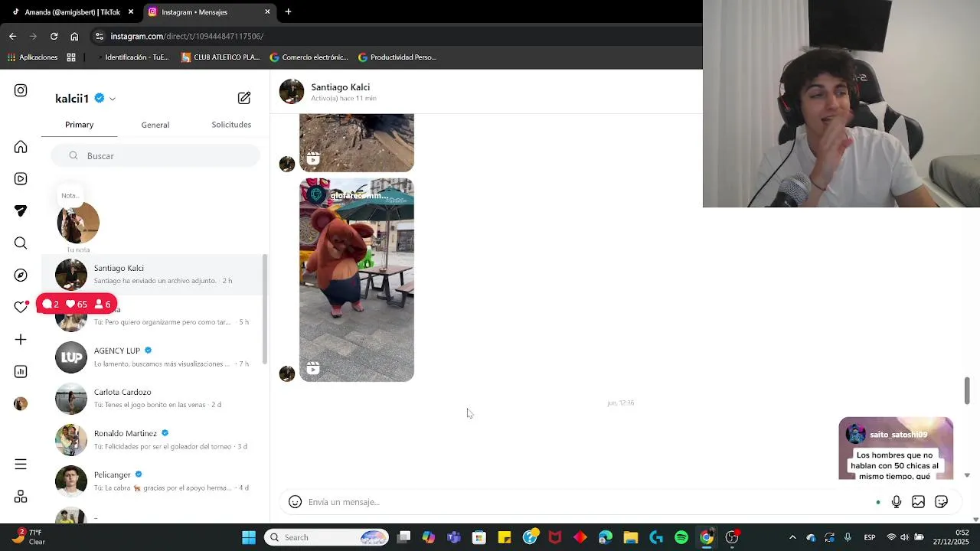Go to Instagram Home feed
The image size is (980, 551).
click(21, 147)
